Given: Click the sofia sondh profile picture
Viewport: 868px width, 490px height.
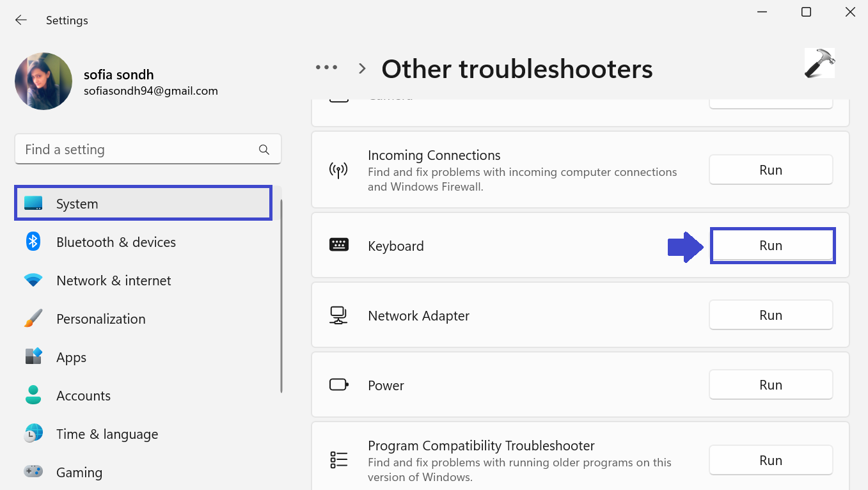Looking at the screenshot, I should tap(43, 81).
